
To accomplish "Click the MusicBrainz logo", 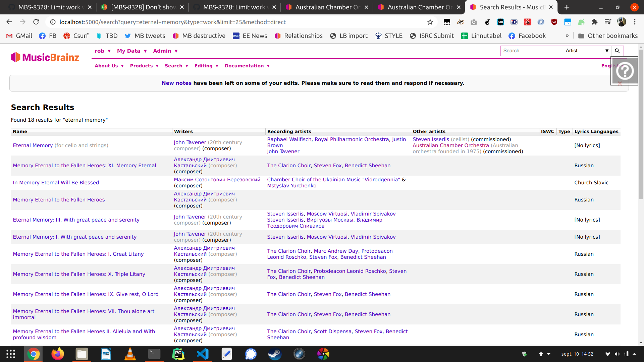I will click(x=45, y=57).
